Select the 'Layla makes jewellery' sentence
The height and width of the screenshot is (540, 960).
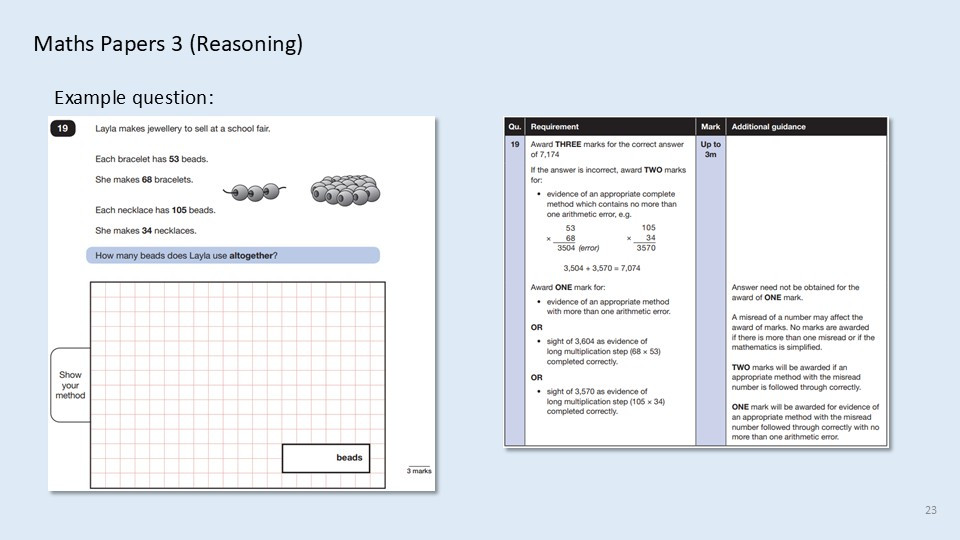point(182,129)
